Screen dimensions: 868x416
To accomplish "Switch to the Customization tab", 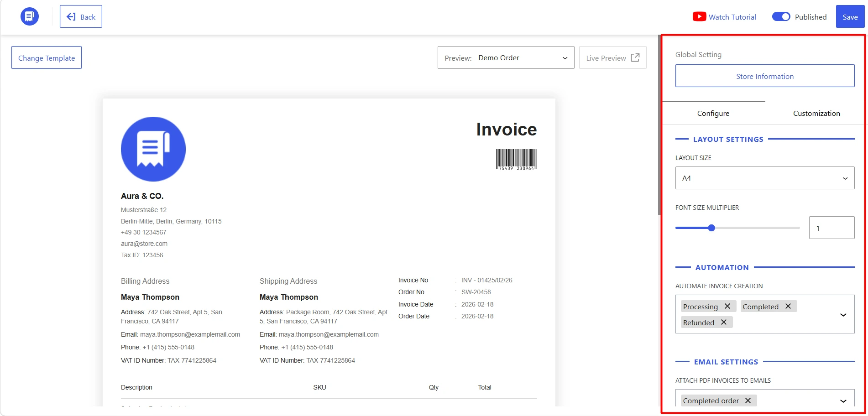I will click(x=816, y=113).
